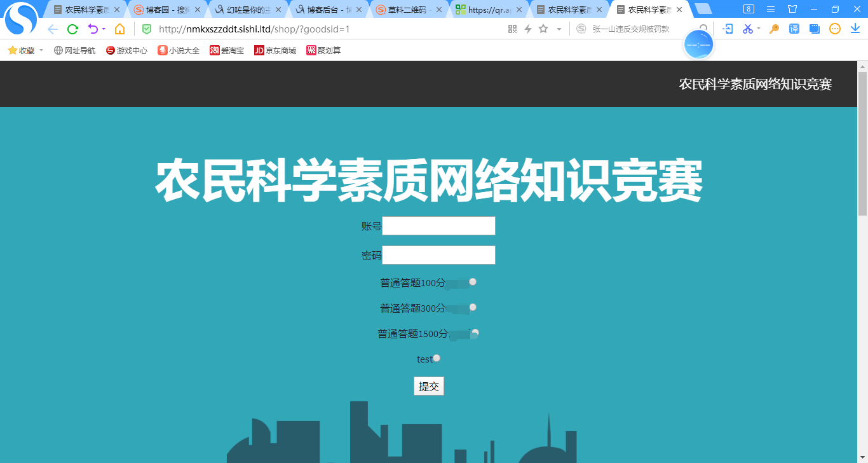Select the scissors screenshot tool
The width and height of the screenshot is (868, 463).
point(748,29)
